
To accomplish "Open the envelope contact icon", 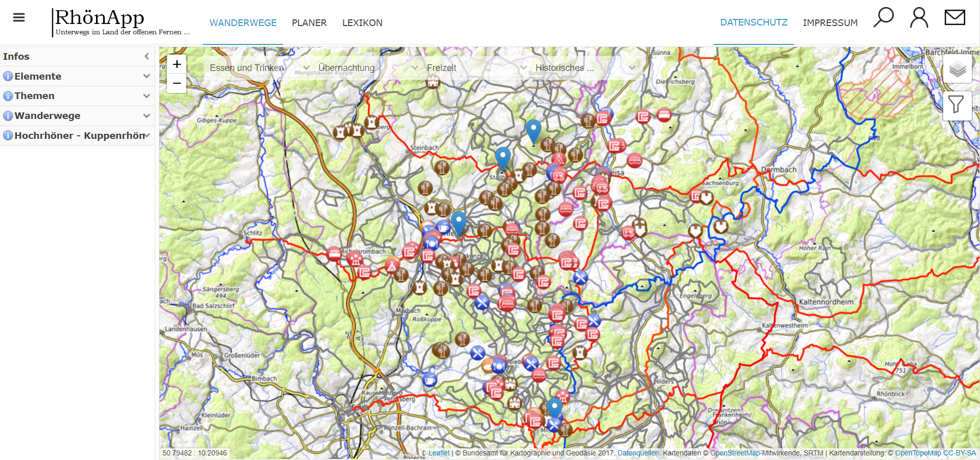I will tap(954, 17).
